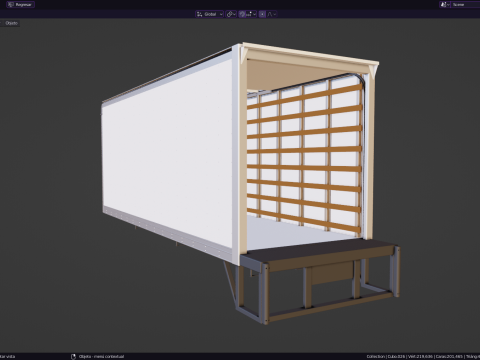This screenshot has height=360, width=480.
Task: Open the pivot point dropdown
Action: click(x=231, y=14)
